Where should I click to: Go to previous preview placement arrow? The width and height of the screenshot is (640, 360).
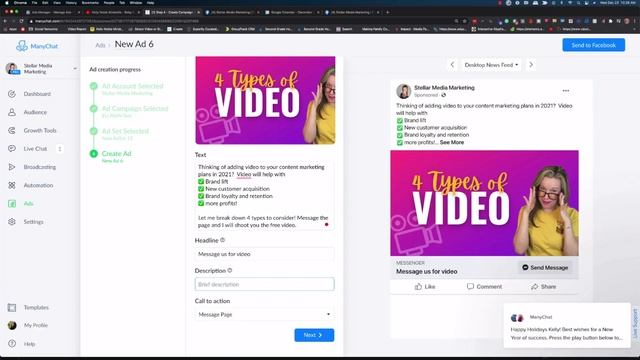[x=452, y=64]
